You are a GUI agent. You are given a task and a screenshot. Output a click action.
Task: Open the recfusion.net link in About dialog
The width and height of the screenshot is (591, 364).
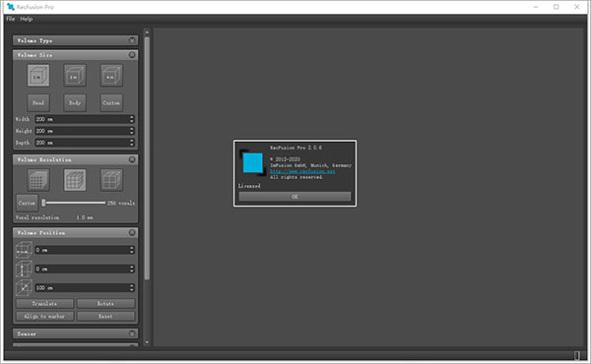tap(302, 171)
